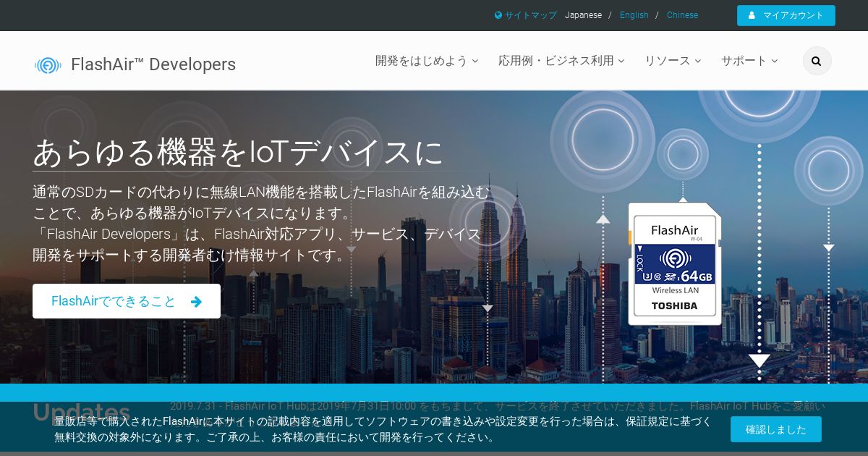Screen dimensions: 868x456
Task: Open the リソース menu
Action: click(x=673, y=61)
